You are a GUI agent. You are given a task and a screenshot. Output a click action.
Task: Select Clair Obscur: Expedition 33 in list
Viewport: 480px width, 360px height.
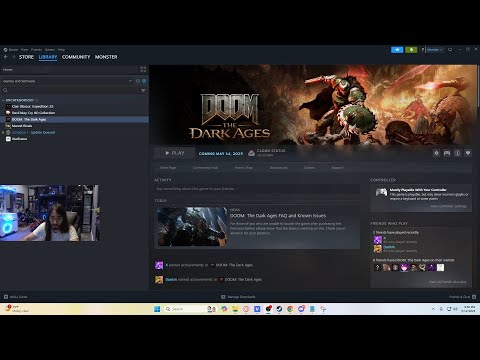point(74,106)
